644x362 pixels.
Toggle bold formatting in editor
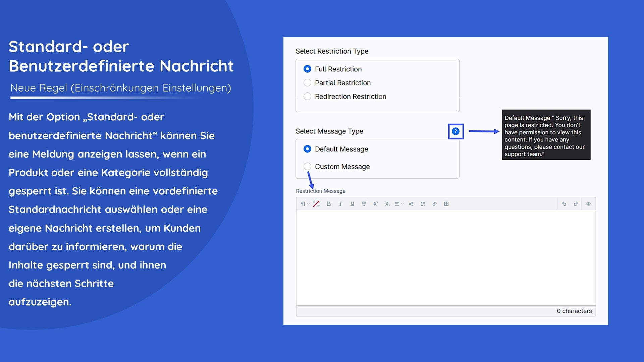tap(329, 204)
